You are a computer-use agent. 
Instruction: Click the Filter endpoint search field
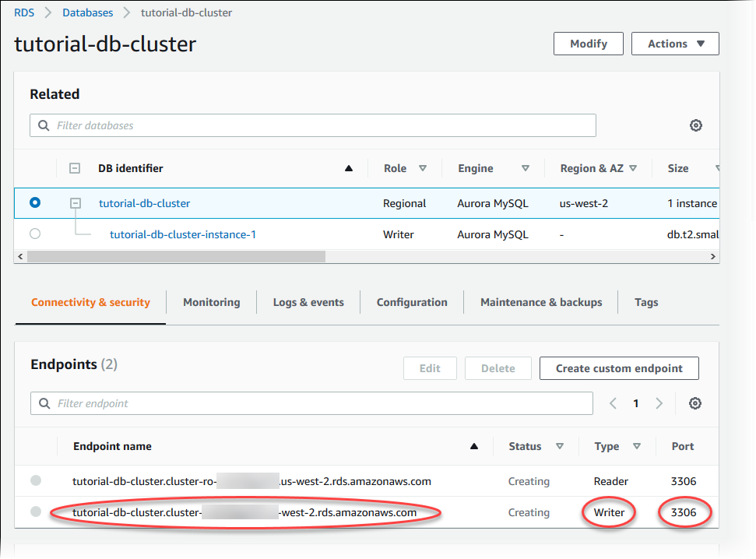click(311, 403)
